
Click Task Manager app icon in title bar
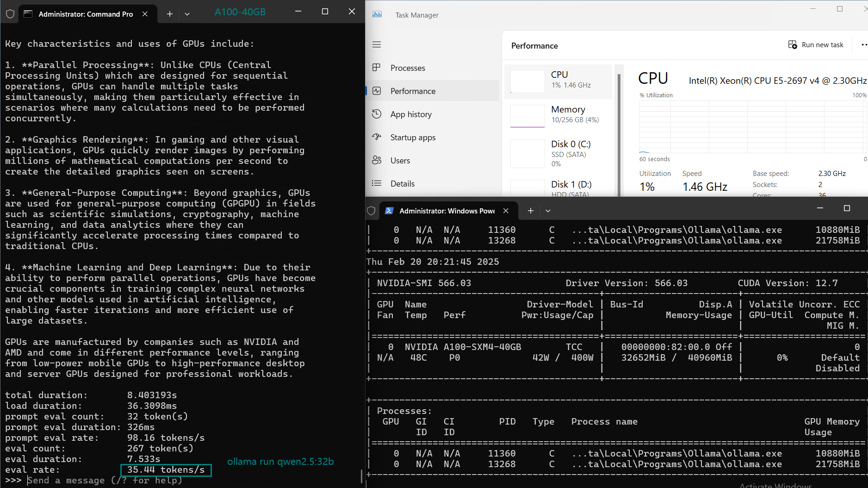click(x=377, y=15)
